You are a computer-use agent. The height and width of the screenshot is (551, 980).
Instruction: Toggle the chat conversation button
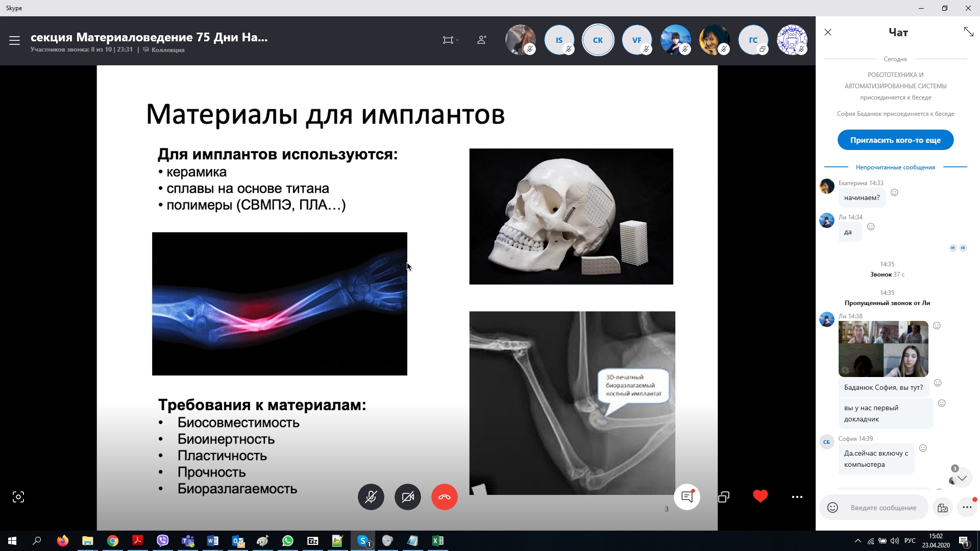tap(687, 497)
